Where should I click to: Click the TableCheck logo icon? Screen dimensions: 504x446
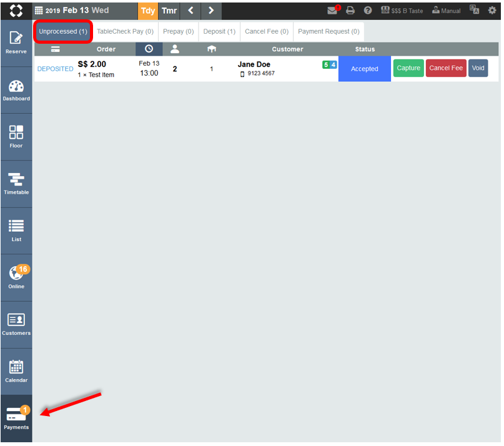[16, 11]
